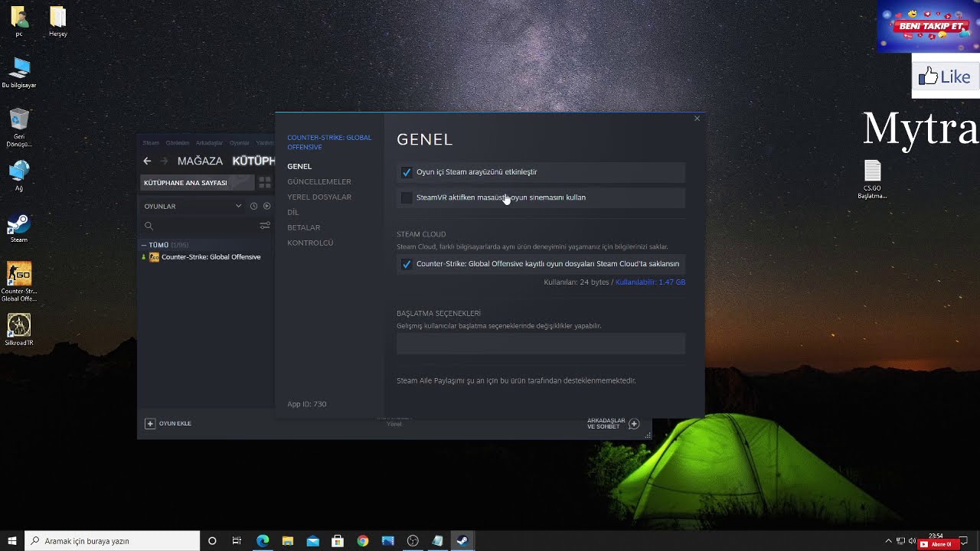Enable SteamVR desktop theatre checkbox
This screenshot has height=551, width=980.
point(407,197)
